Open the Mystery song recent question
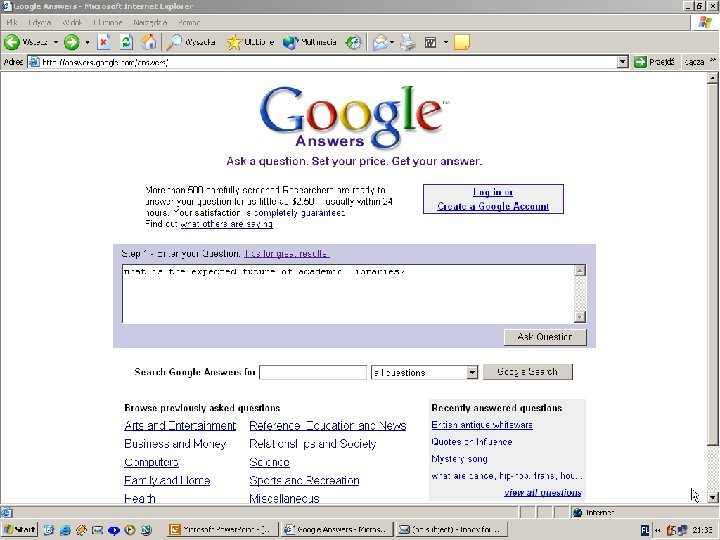Viewport: 720px width, 540px height. (x=459, y=459)
